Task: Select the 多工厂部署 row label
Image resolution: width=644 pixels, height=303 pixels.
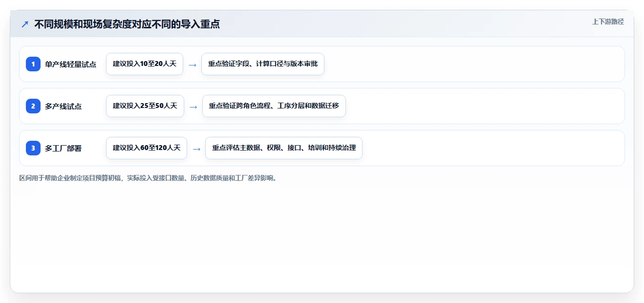Action: click(63, 148)
